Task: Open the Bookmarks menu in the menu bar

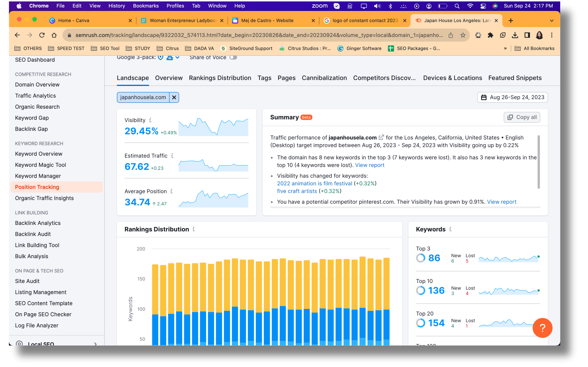Action: (146, 6)
